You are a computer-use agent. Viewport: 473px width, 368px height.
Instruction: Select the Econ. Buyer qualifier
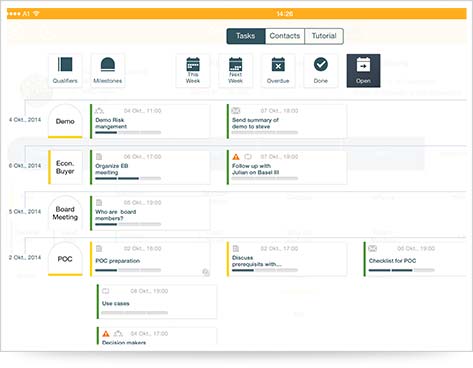[x=65, y=167]
